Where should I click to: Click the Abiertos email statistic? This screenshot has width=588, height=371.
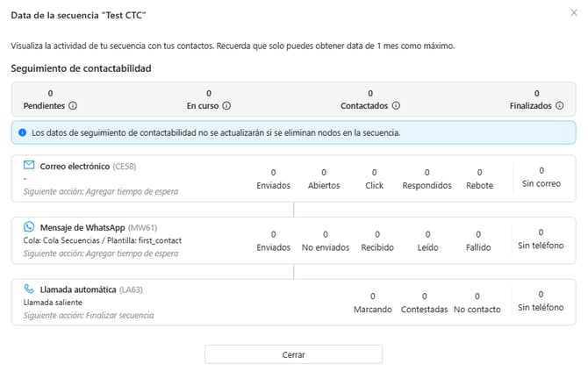click(324, 179)
